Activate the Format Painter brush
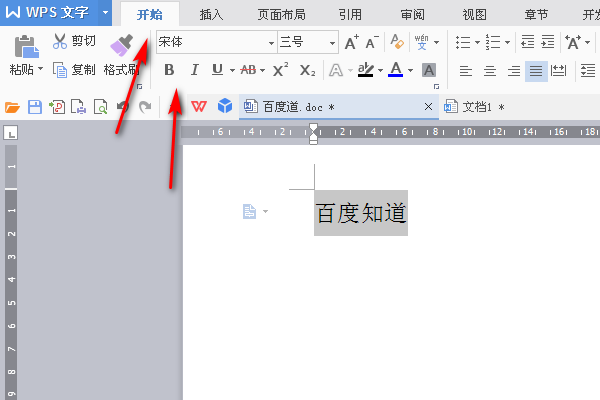Screen dimensions: 600x400 121,46
